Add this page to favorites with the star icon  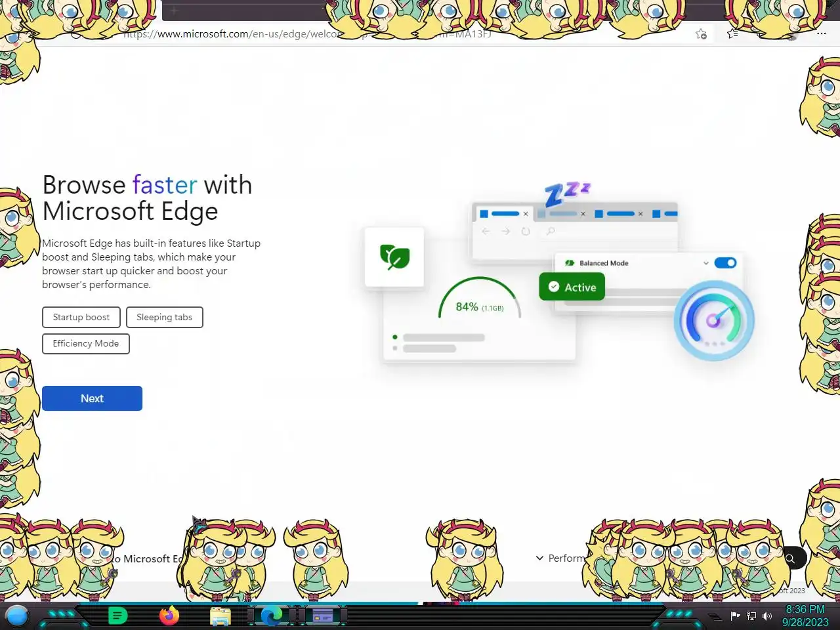coord(701,34)
